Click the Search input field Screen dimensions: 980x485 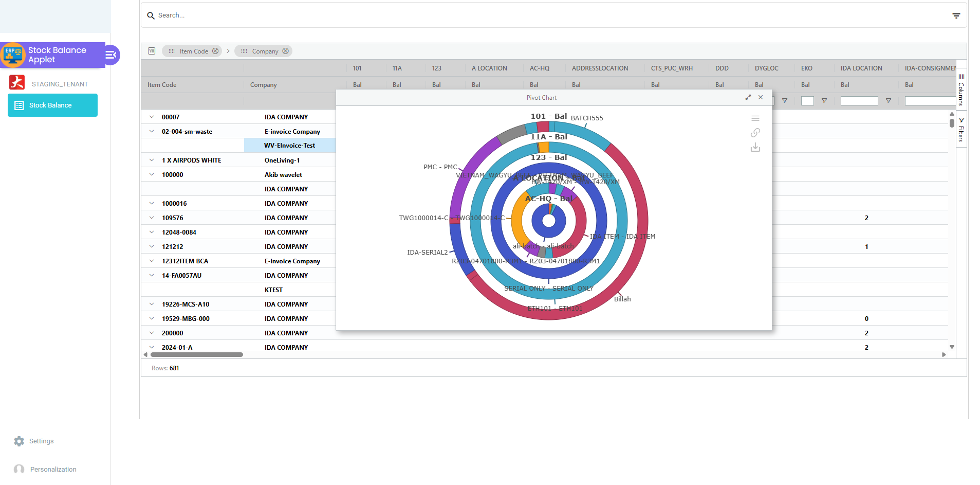tap(514, 15)
